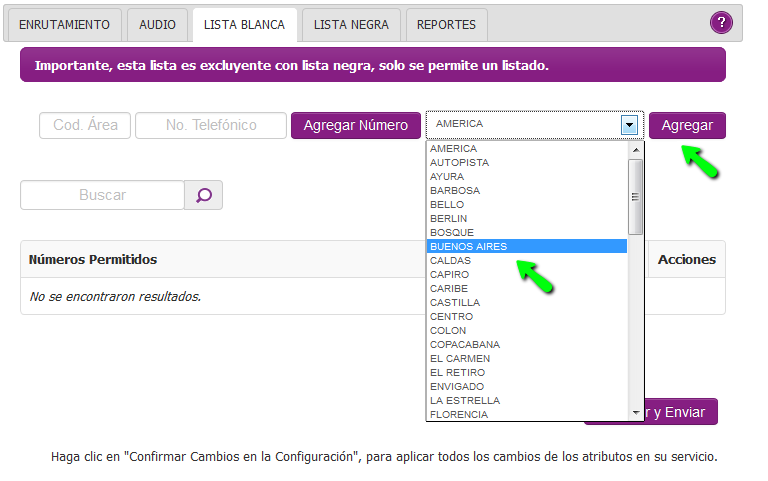The width and height of the screenshot is (768, 481).
Task: Choose CALDAS from the dropdown list
Action: click(x=527, y=261)
